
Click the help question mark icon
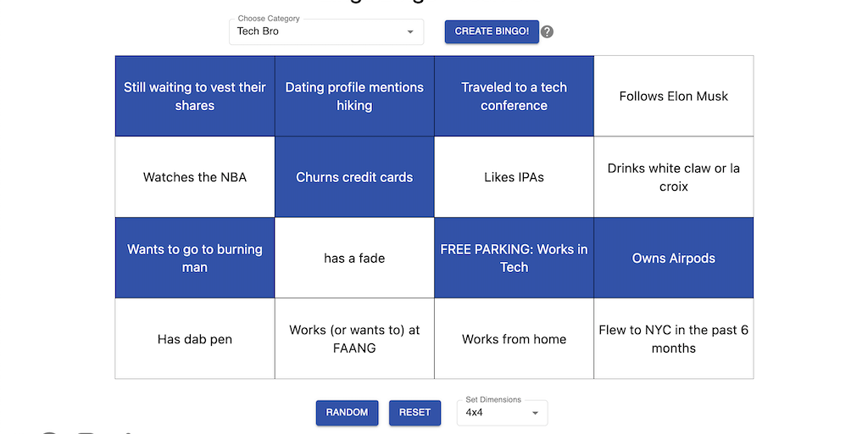pyautogui.click(x=548, y=32)
